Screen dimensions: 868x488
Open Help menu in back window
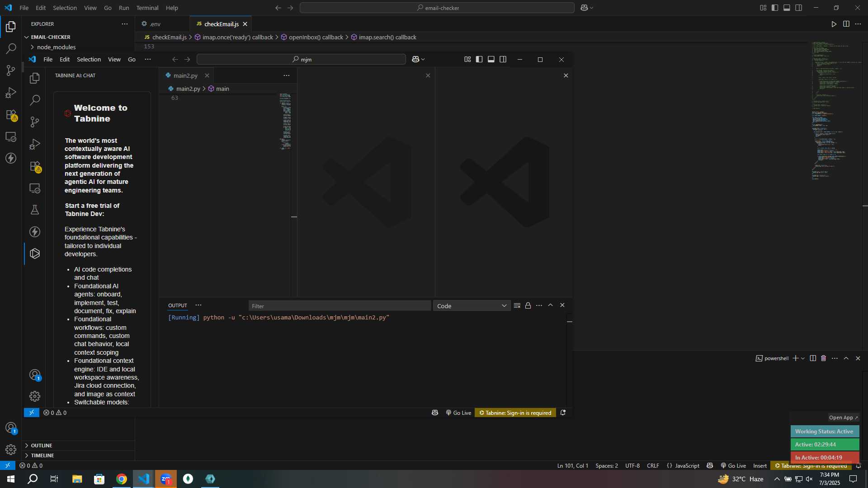coord(172,8)
